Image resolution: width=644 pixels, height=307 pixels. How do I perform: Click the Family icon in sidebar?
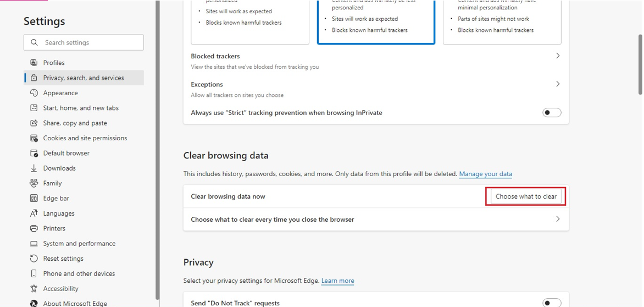point(34,183)
